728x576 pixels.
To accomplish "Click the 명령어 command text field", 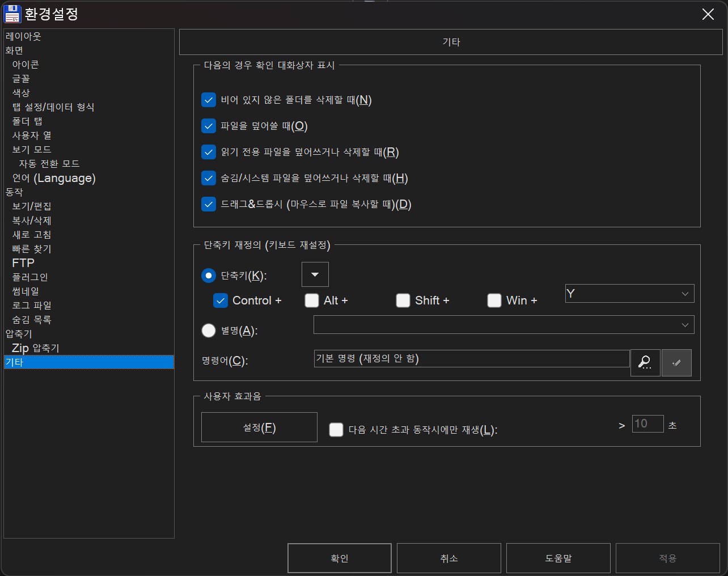I will pyautogui.click(x=471, y=359).
